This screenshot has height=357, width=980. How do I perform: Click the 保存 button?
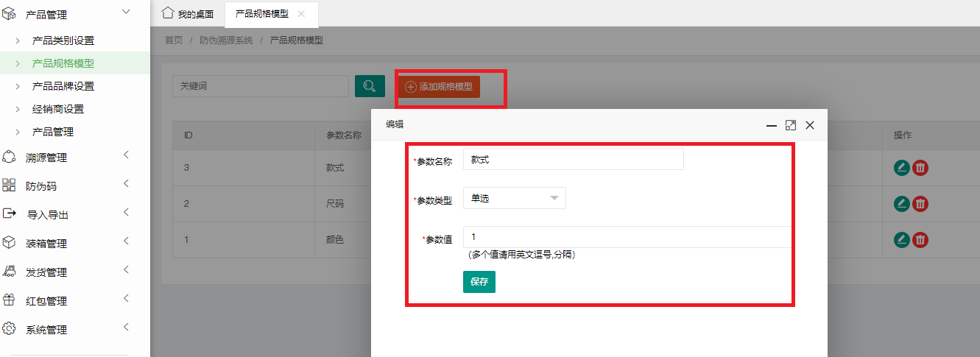[479, 282]
